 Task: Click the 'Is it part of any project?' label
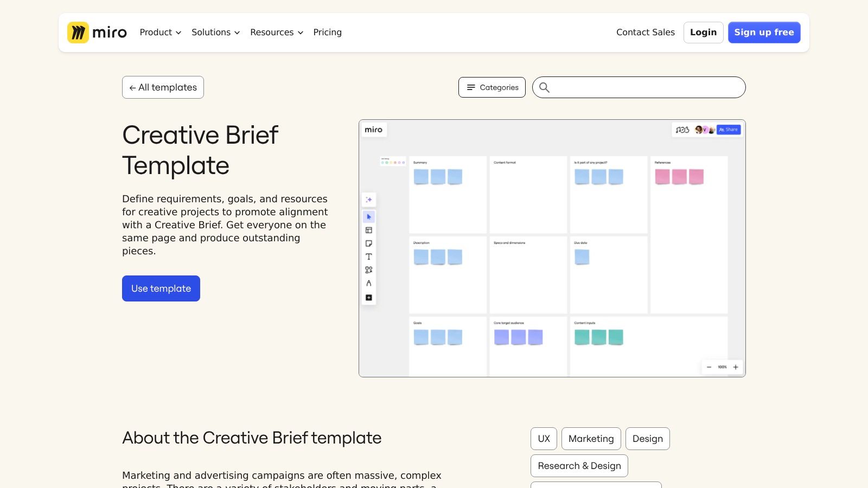pyautogui.click(x=591, y=163)
